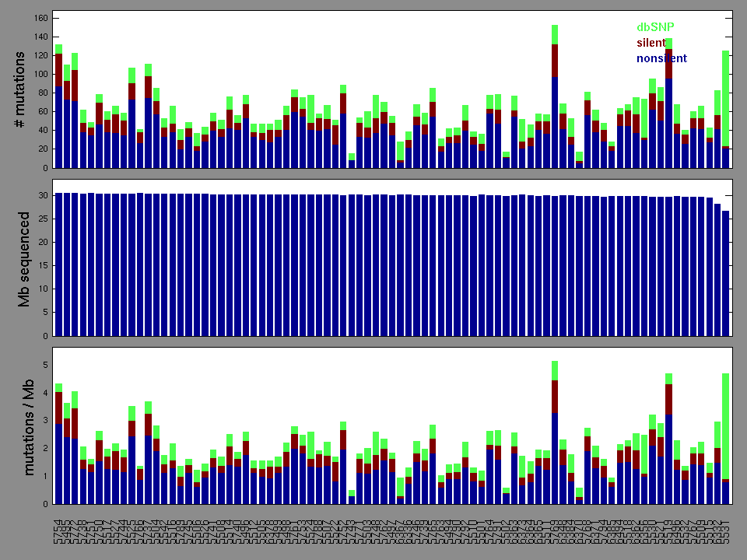Pick the blue nonsilent legend label
This screenshot has width=747, height=560.
click(661, 58)
